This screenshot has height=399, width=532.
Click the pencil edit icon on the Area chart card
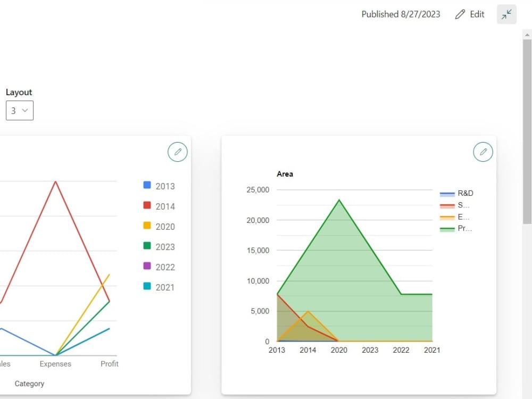483,152
